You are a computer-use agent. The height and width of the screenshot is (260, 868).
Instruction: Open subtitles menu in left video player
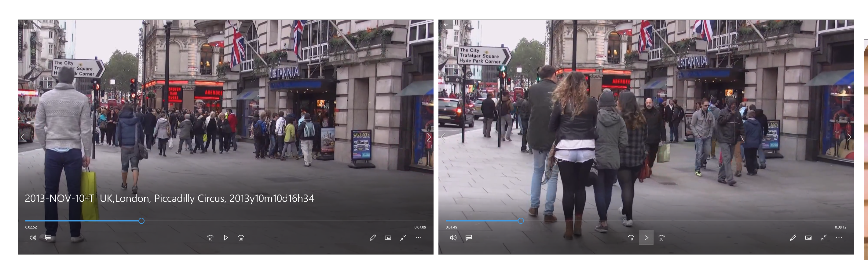[48, 238]
